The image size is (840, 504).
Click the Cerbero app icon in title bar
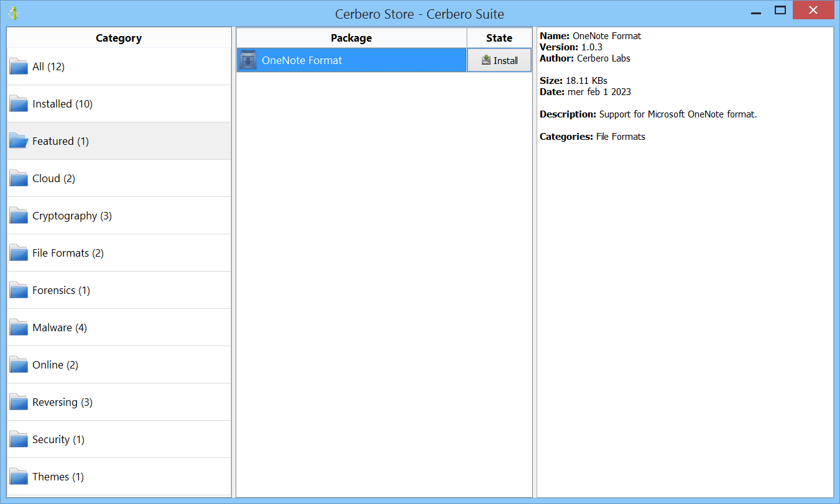tap(14, 13)
